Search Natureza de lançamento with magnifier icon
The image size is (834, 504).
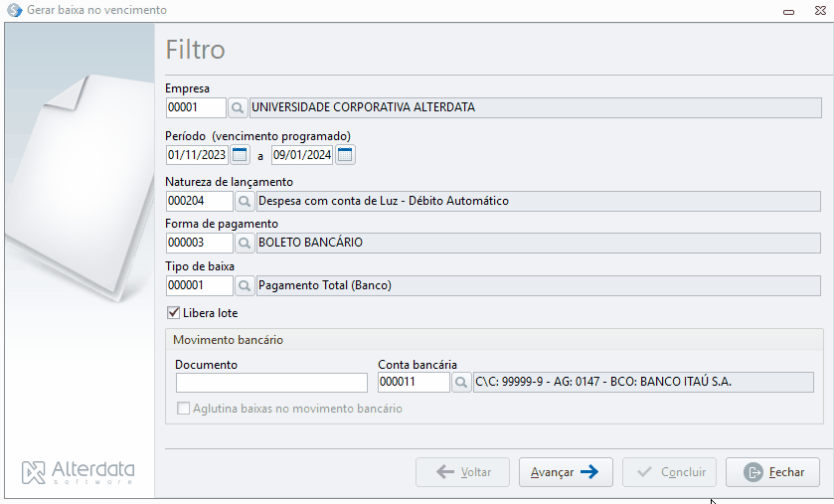(245, 202)
